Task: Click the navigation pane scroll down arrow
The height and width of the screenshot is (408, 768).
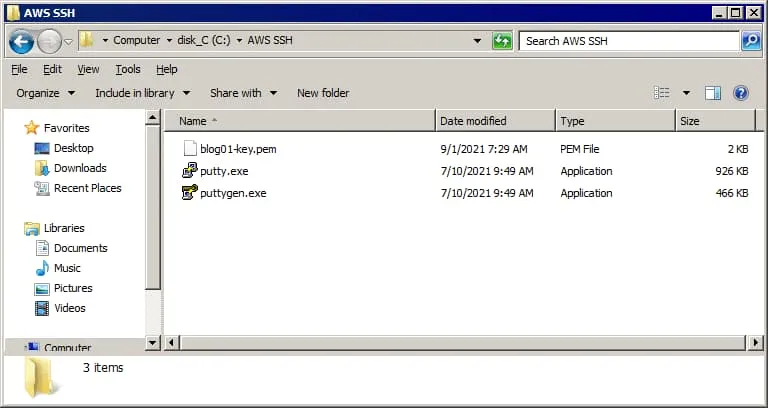Action: click(153, 343)
